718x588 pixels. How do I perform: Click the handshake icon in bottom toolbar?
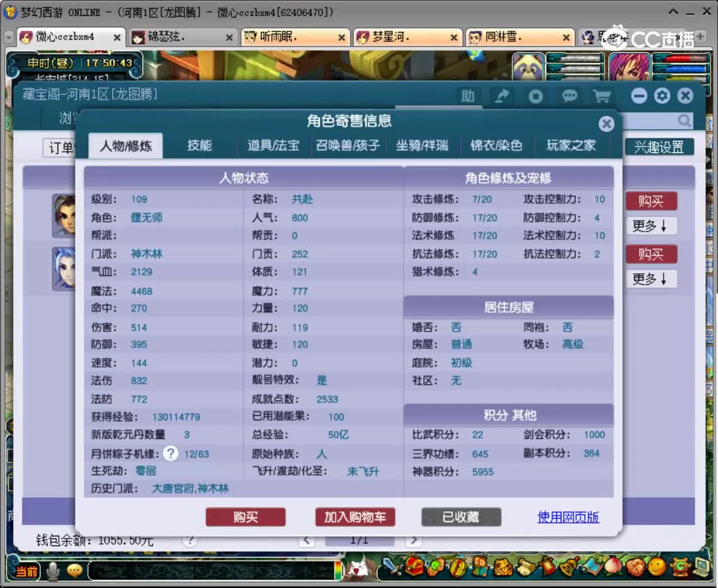tap(635, 567)
